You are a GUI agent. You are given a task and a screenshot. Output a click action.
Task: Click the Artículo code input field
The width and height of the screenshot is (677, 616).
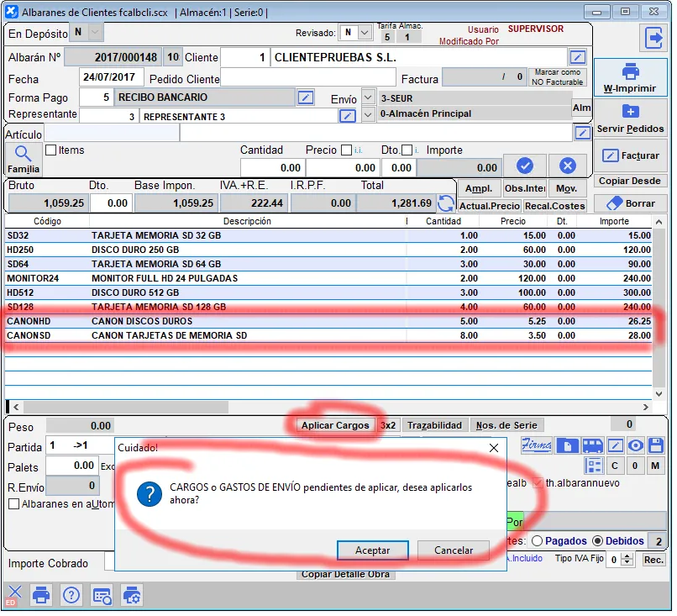click(111, 133)
